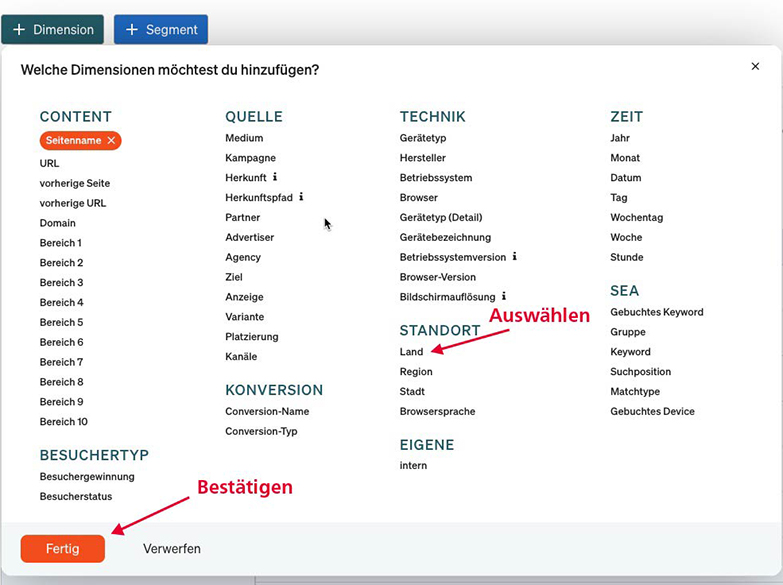
Task: Select the Keyword SEA dimension
Action: click(630, 352)
